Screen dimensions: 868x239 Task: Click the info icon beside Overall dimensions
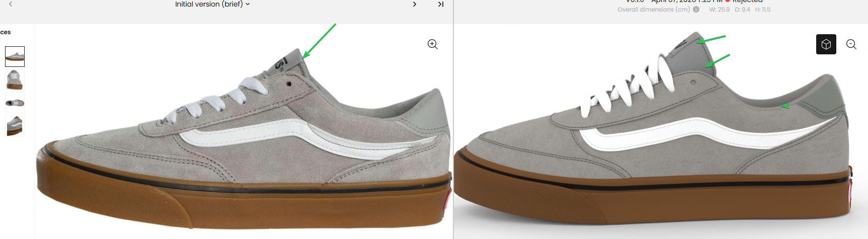click(x=696, y=10)
